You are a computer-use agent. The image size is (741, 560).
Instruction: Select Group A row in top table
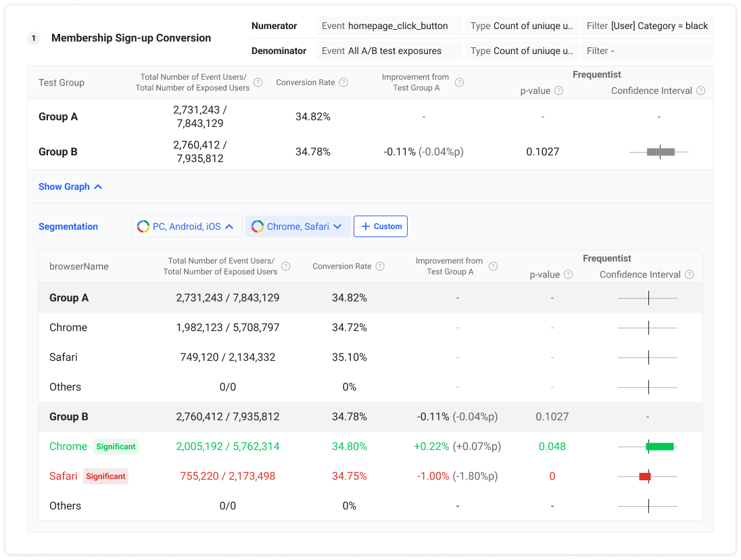click(x=370, y=117)
